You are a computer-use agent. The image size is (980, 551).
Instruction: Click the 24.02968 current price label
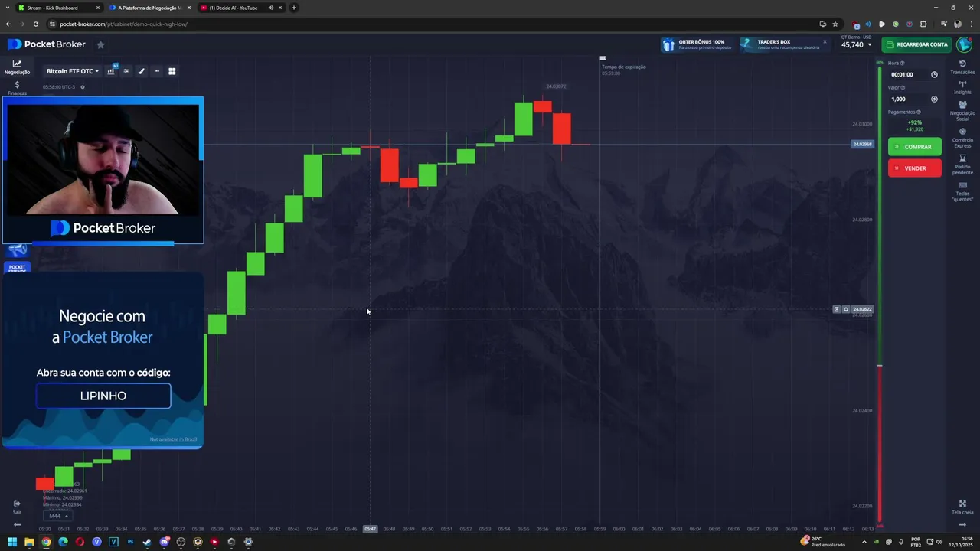(862, 144)
